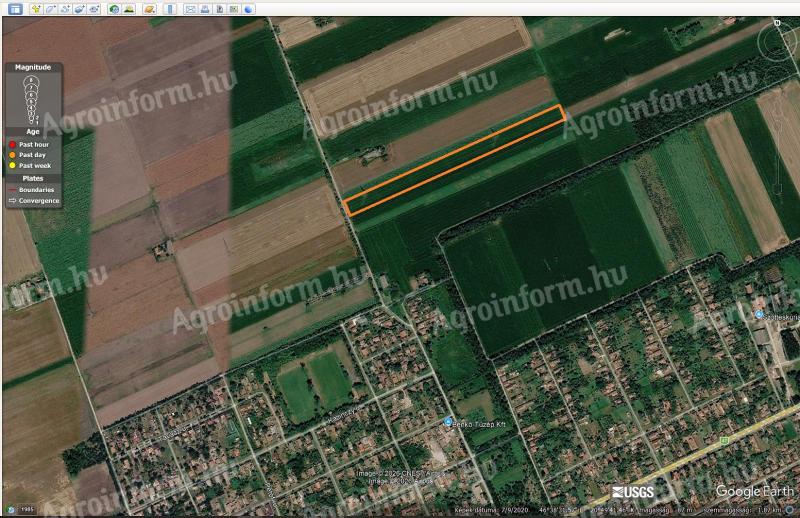
Task: Click the Email envelope icon
Action: click(x=190, y=9)
